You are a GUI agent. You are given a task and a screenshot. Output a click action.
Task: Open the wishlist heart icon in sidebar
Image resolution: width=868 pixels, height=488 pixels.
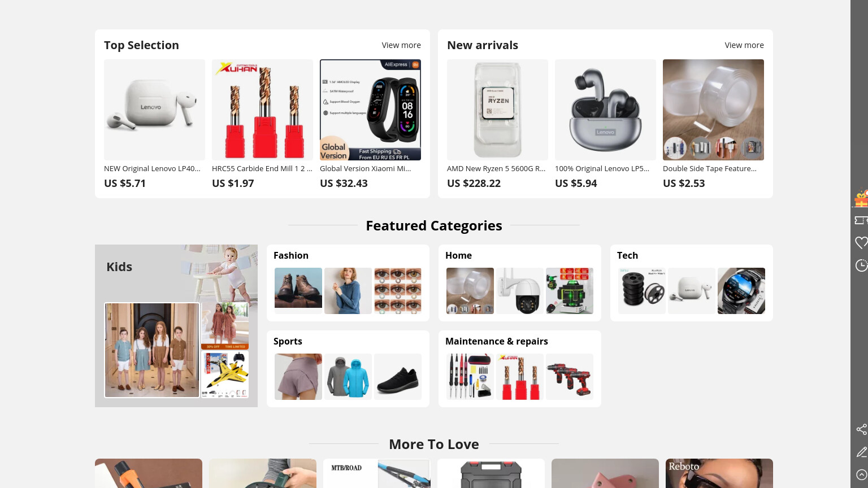[861, 243]
